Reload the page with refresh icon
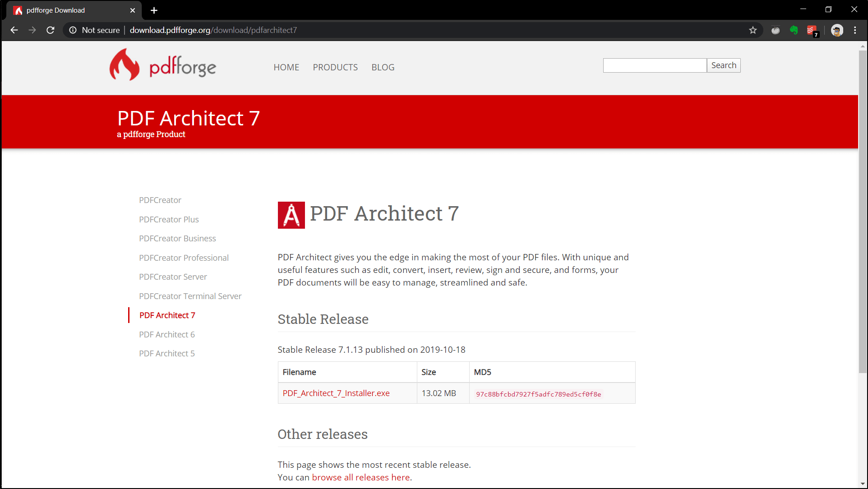868x489 pixels. coord(51,30)
